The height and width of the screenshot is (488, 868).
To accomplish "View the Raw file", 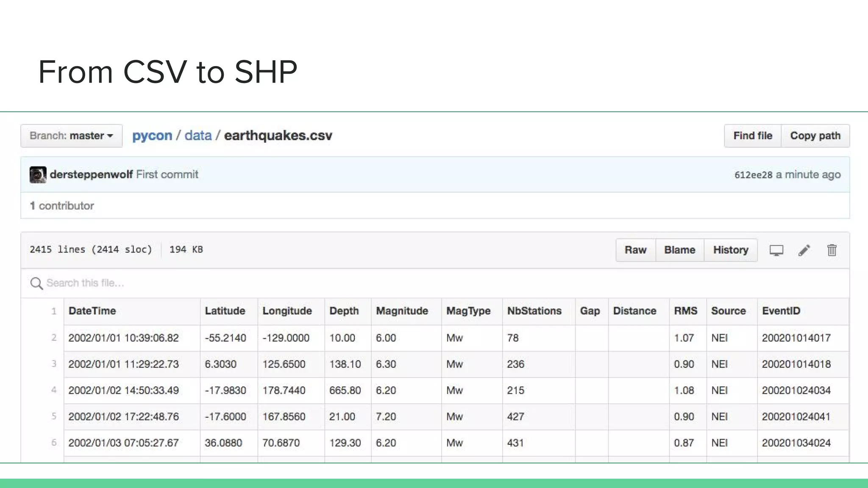I will [x=635, y=250].
